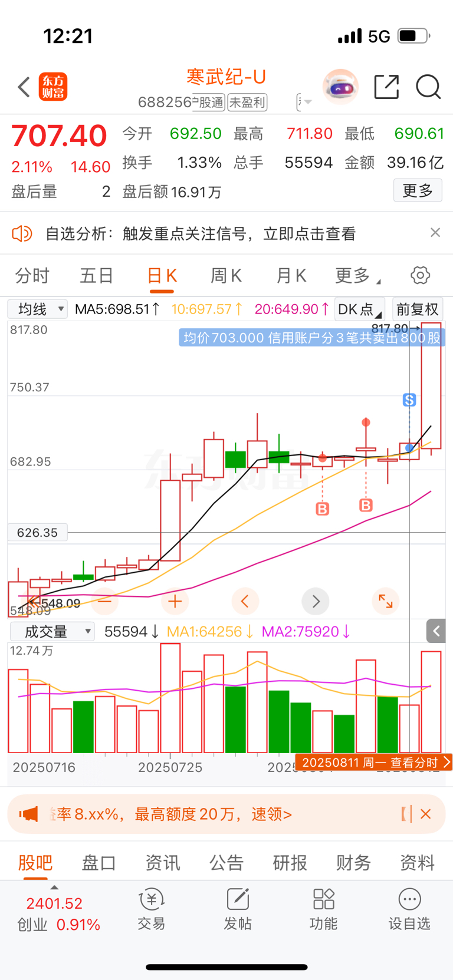
Task: Select the 资讯 tab
Action: [x=163, y=862]
